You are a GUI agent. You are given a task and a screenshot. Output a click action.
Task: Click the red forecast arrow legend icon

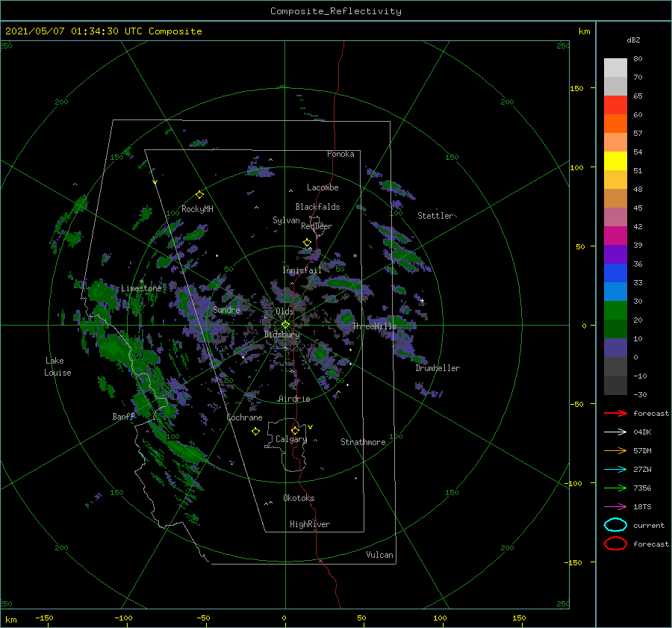pyautogui.click(x=615, y=413)
